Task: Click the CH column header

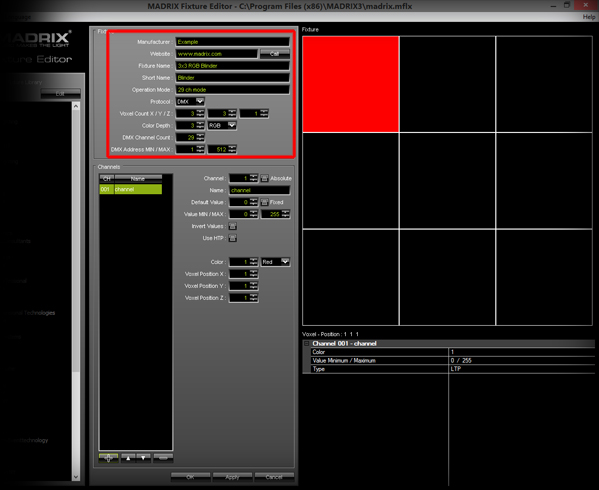Action: (x=107, y=178)
